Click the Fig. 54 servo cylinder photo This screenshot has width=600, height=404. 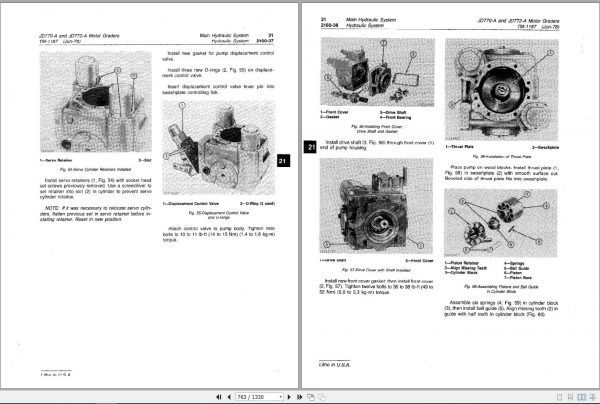(x=96, y=101)
